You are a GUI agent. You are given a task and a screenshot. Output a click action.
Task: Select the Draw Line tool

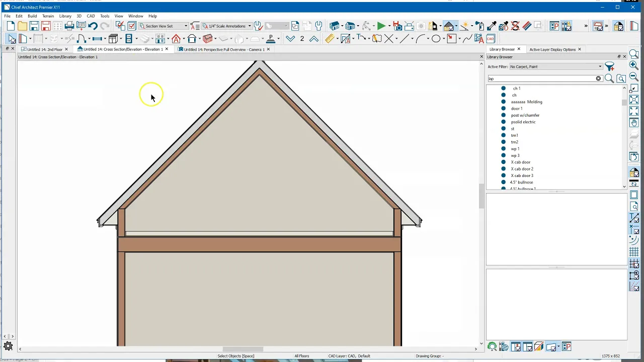pyautogui.click(x=404, y=39)
